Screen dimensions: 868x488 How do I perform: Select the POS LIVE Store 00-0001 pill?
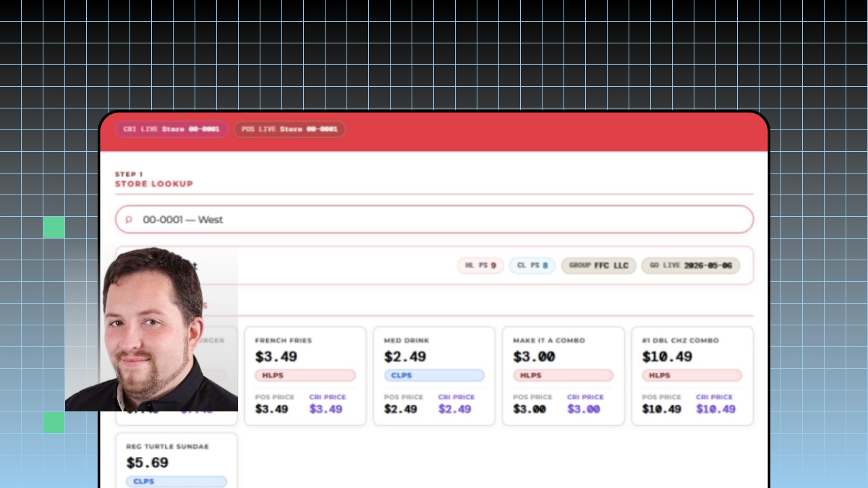(x=290, y=129)
